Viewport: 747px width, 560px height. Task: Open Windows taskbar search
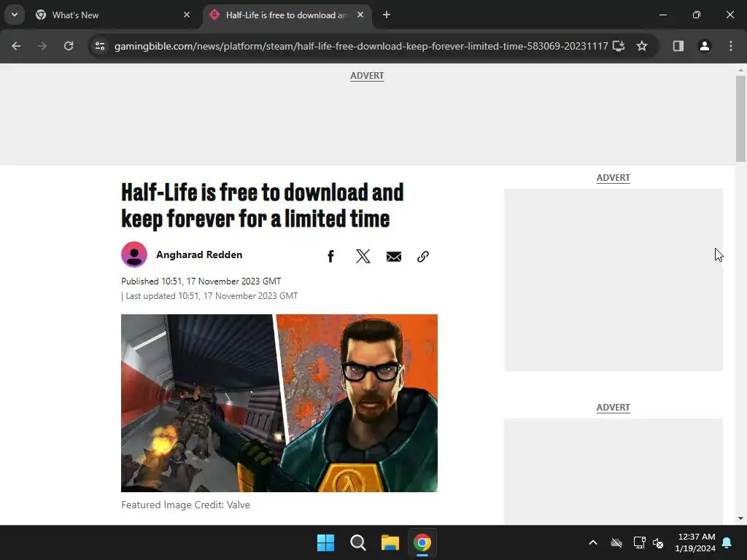click(x=357, y=542)
